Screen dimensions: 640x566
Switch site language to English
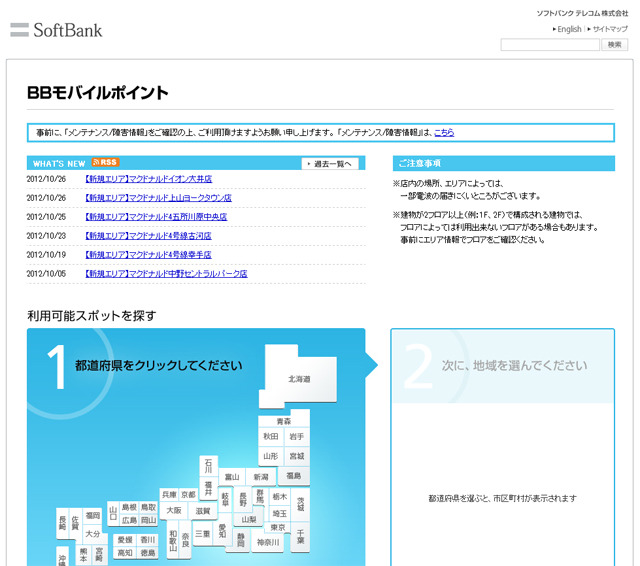pos(569,29)
